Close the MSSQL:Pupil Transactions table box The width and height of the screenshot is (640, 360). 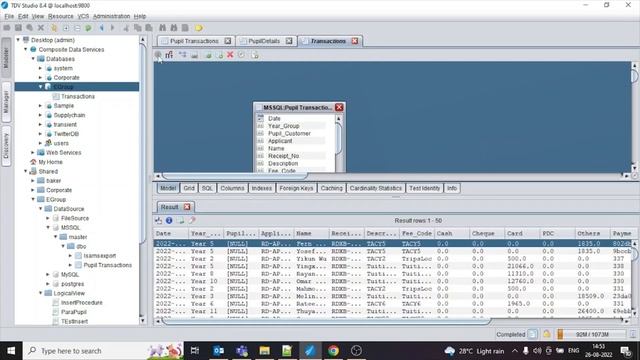[x=339, y=107]
